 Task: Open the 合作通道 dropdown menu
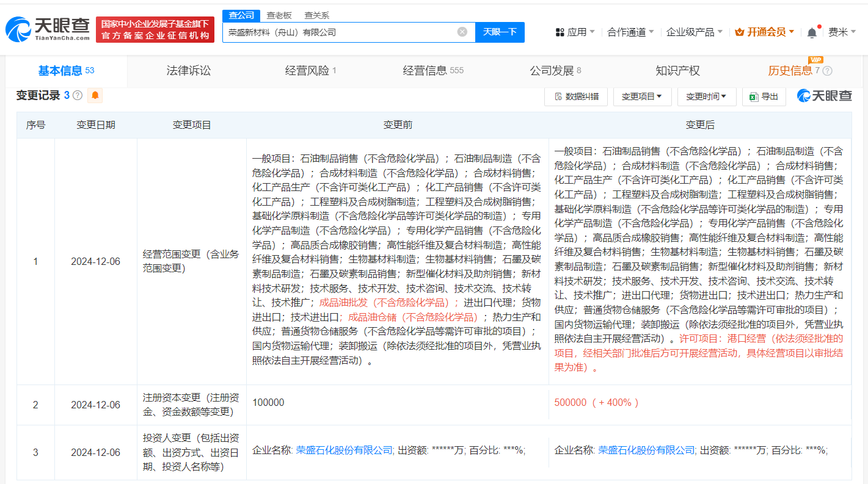[630, 32]
